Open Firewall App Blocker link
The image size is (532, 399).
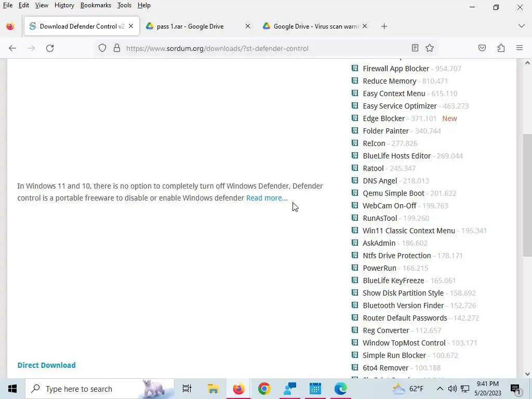pos(396,69)
